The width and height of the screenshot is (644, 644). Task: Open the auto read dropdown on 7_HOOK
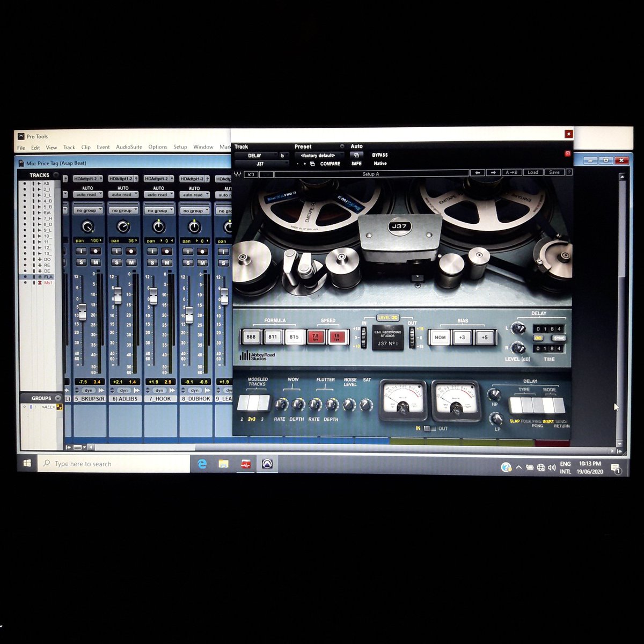[158, 195]
